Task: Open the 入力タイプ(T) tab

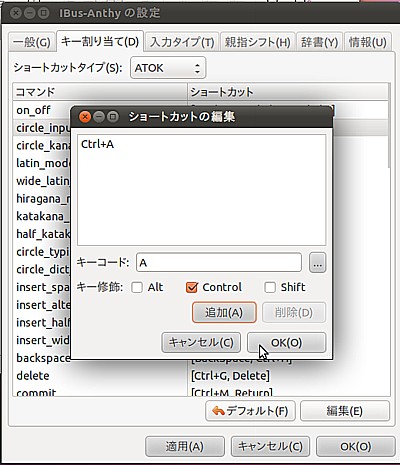Action: click(x=182, y=42)
